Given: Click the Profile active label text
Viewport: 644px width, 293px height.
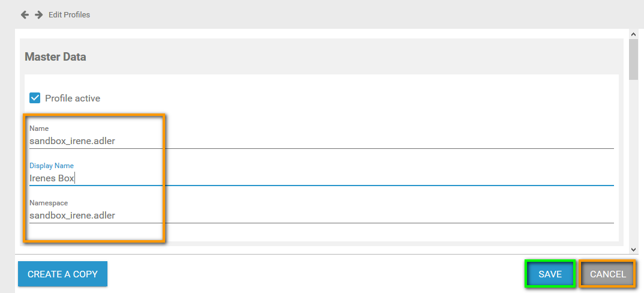Looking at the screenshot, I should click(x=73, y=98).
